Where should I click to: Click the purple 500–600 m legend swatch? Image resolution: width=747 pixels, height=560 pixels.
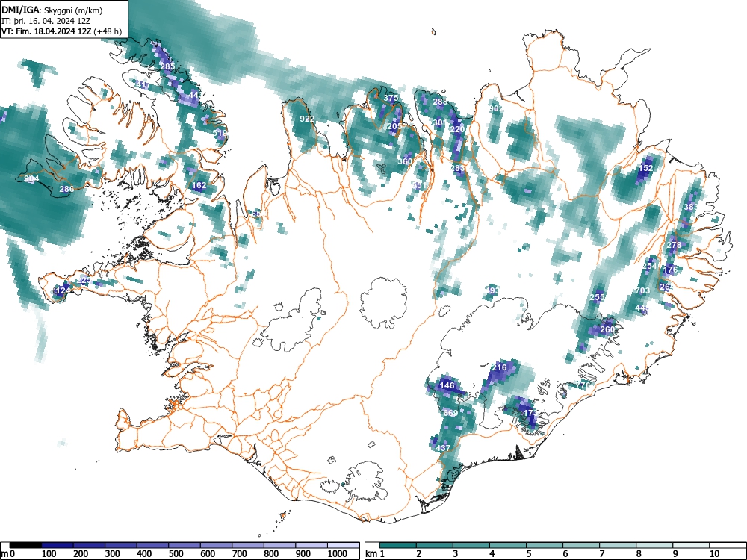tap(185, 545)
